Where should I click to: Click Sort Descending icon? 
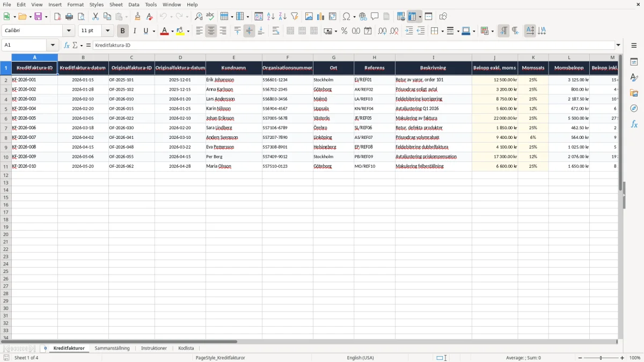pyautogui.click(x=282, y=17)
